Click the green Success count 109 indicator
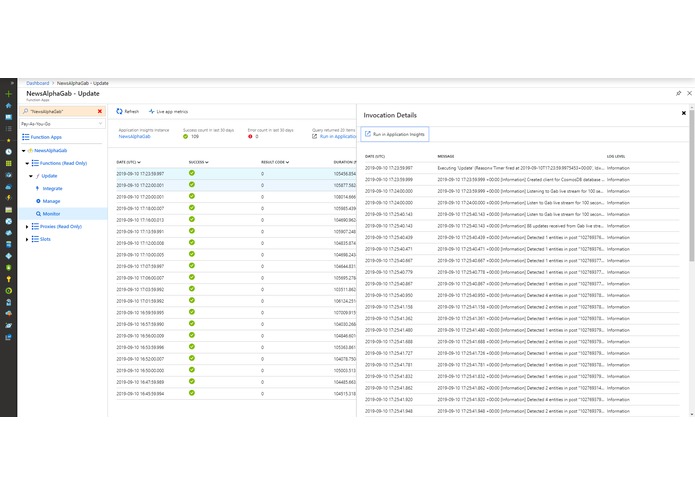The width and height of the screenshot is (695, 494). click(191, 136)
